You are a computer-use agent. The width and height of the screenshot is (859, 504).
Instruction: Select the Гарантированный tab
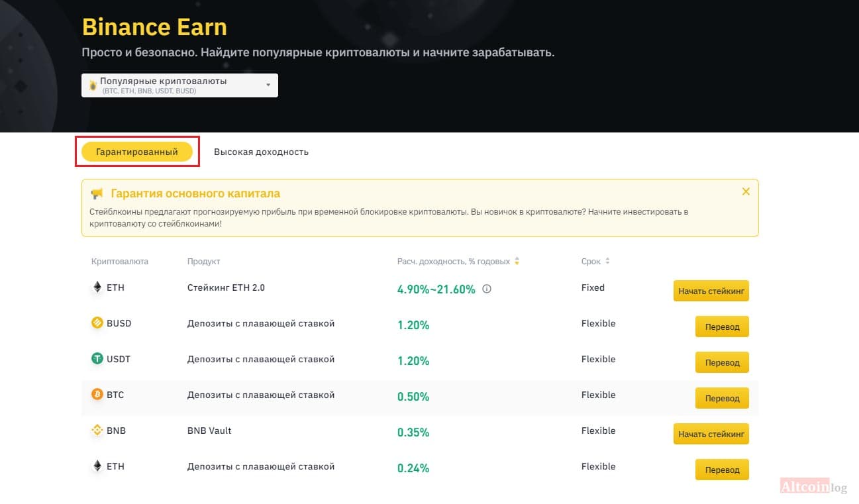[137, 152]
